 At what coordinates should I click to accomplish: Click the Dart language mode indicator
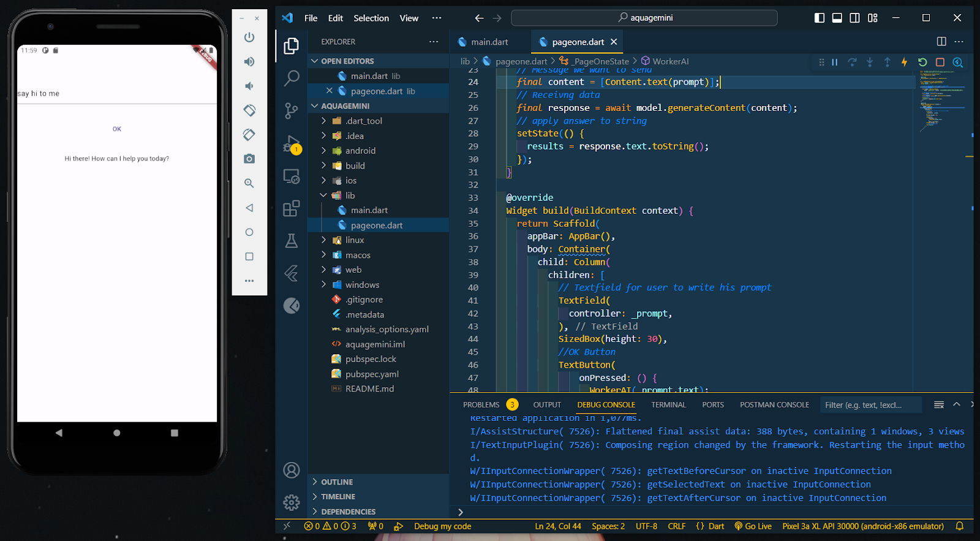tap(716, 526)
